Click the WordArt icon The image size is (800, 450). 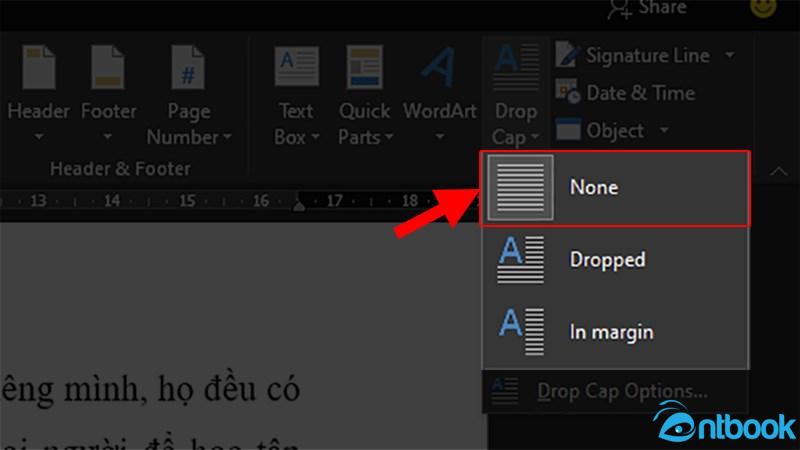[438, 67]
